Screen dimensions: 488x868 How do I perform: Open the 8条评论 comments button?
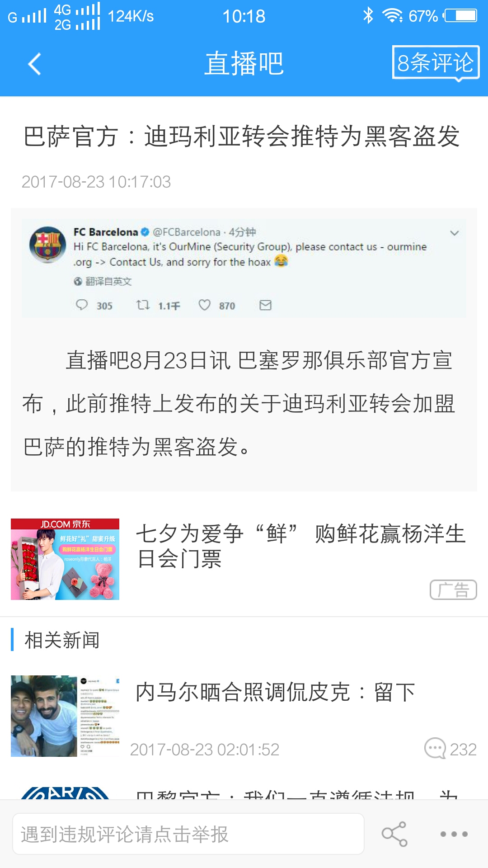[436, 63]
